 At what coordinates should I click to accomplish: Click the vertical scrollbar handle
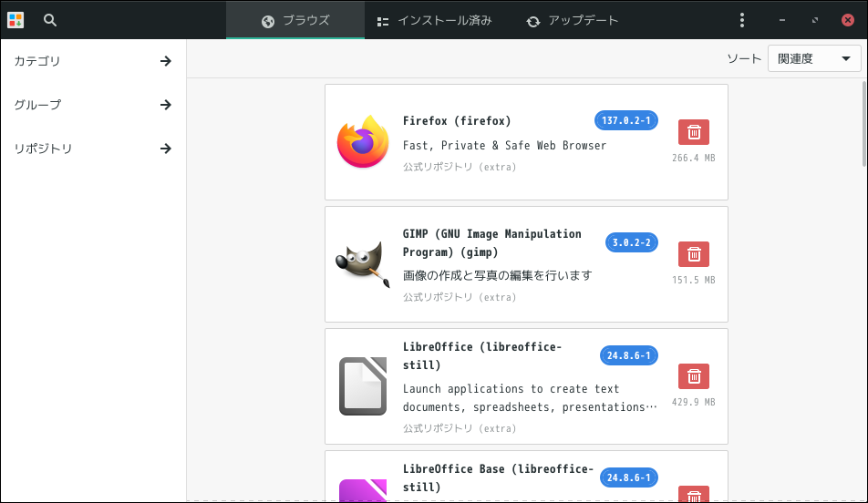[x=864, y=124]
